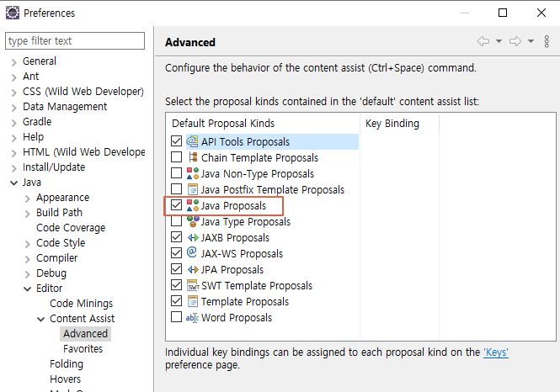
Task: Open the three-dot view menu icon
Action: pyautogui.click(x=547, y=41)
